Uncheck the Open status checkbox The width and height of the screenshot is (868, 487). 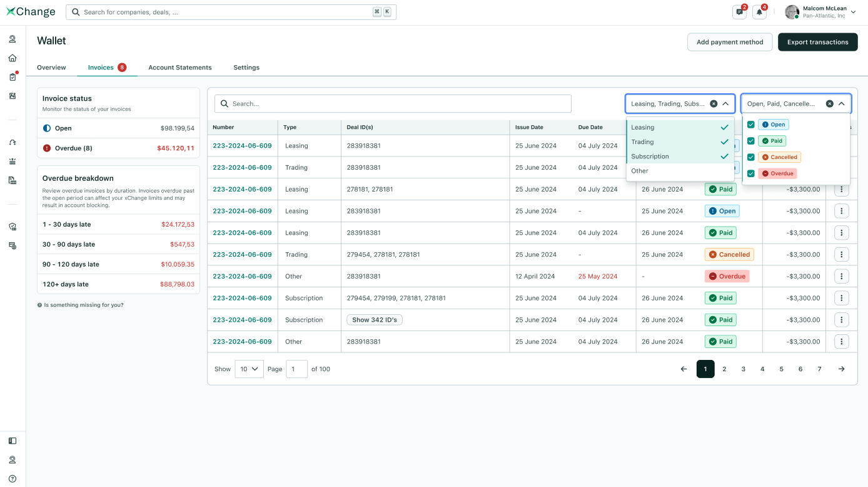751,125
